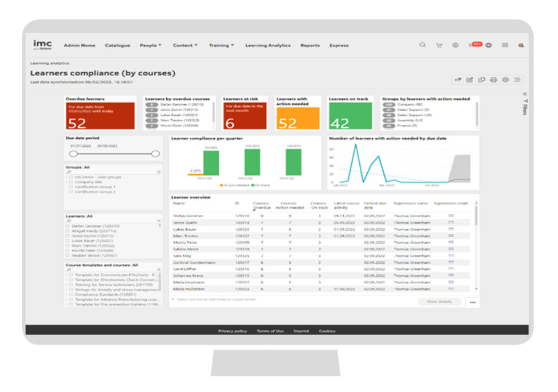The width and height of the screenshot is (558, 392).
Task: Click the left handle of due date slider
Action: [73, 154]
